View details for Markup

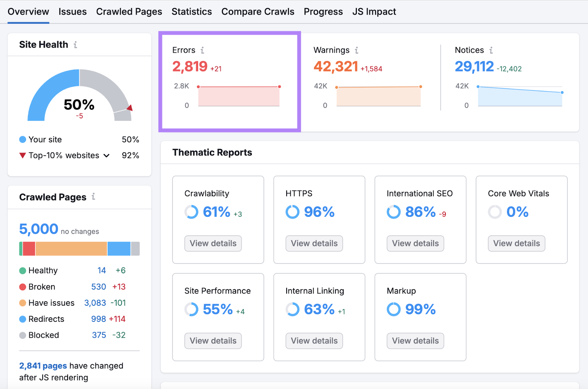click(415, 341)
